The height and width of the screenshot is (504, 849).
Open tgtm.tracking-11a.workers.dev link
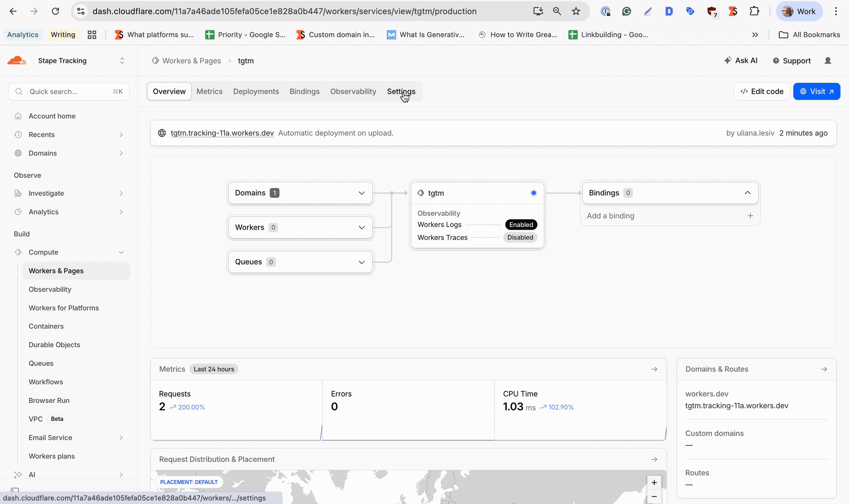coord(222,133)
